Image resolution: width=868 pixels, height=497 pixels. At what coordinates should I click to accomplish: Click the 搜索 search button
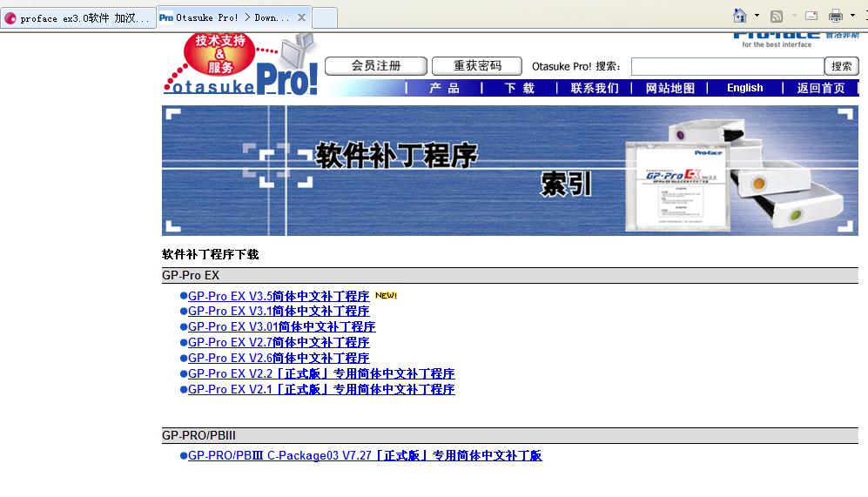(841, 66)
